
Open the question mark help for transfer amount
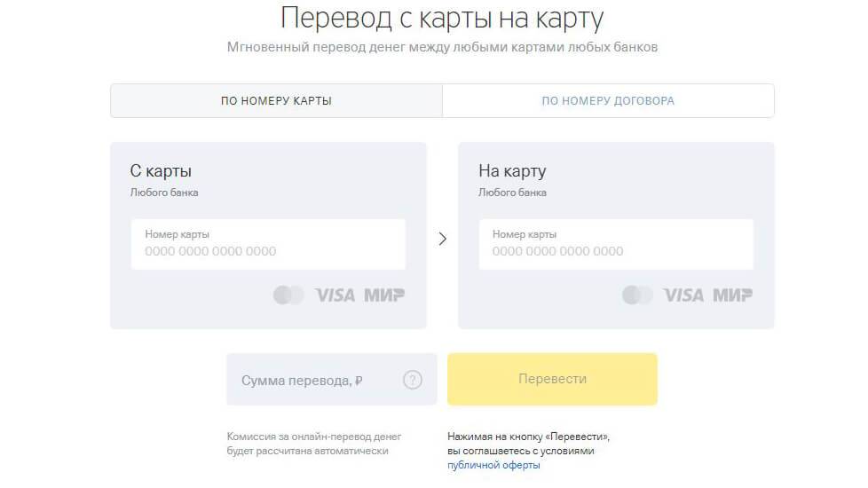[x=413, y=380]
